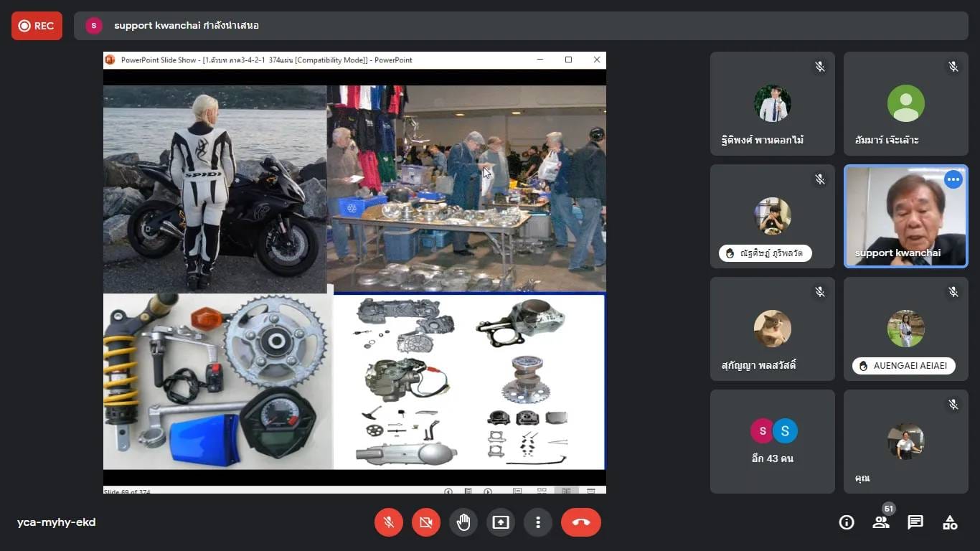Unmute the microphone in the call controls
The width and height of the screenshot is (980, 551).
[389, 522]
